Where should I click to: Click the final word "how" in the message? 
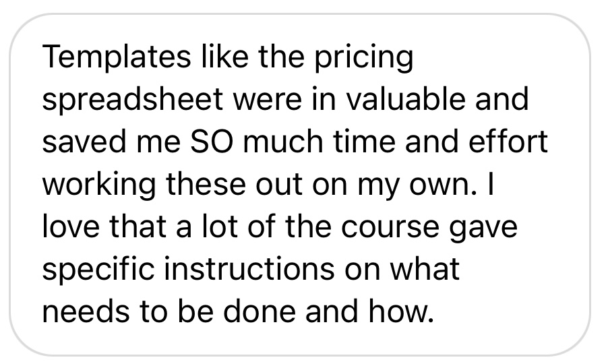point(404,313)
